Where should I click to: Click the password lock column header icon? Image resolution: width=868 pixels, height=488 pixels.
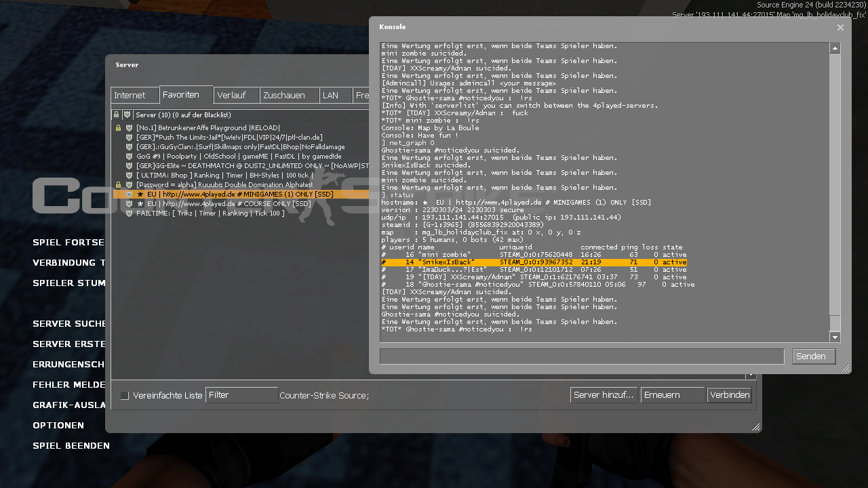[x=116, y=115]
